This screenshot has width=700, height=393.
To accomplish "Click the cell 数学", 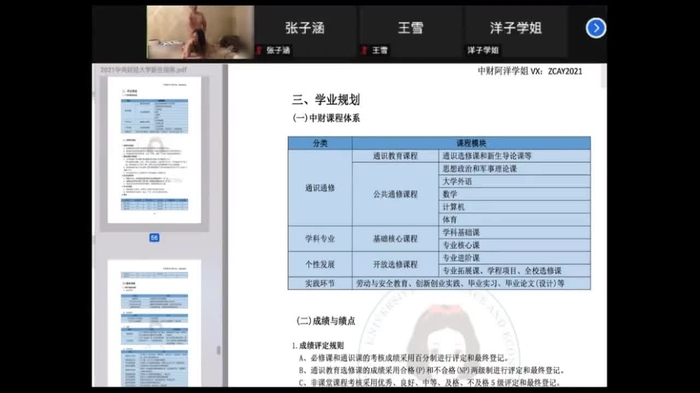I will (514, 194).
